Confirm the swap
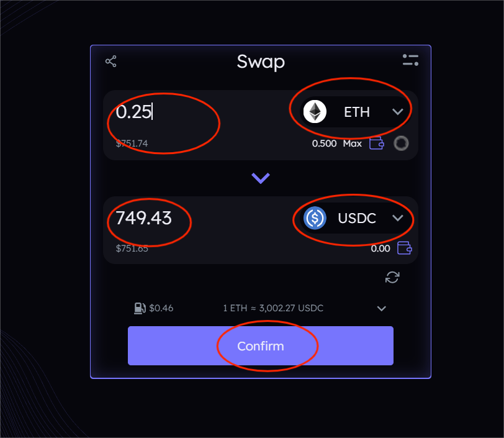504x438 pixels. [x=261, y=345]
